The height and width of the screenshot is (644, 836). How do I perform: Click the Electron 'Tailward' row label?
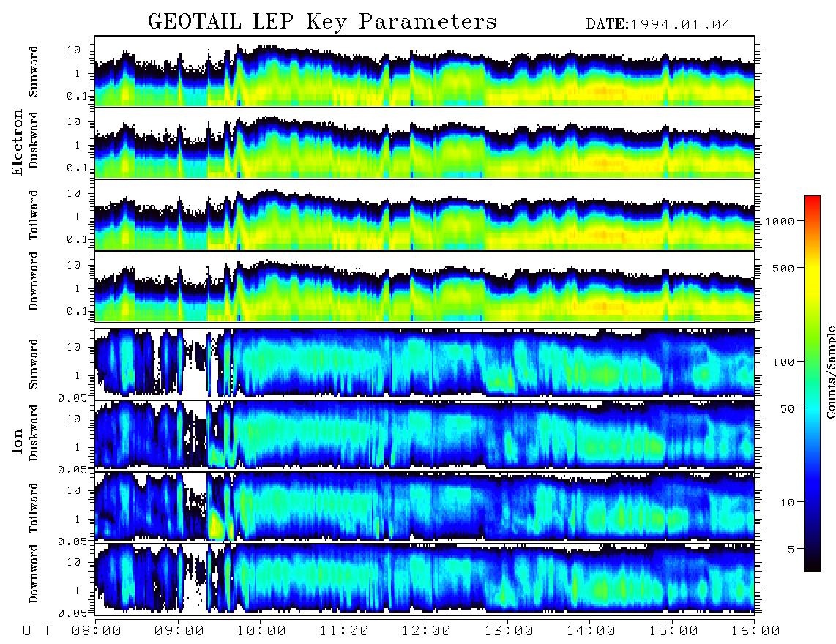(x=34, y=215)
